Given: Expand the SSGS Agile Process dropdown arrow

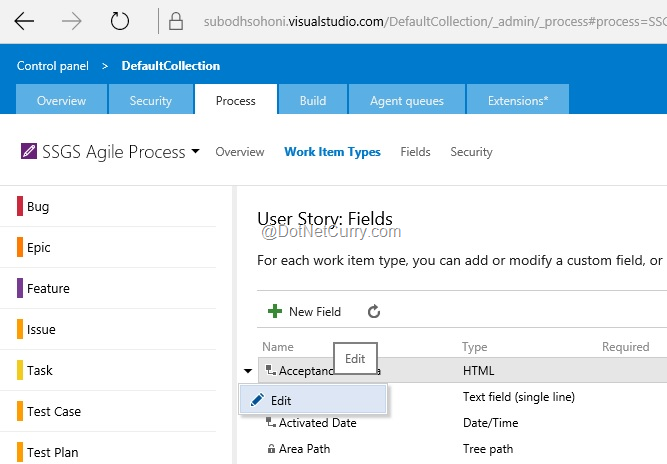Looking at the screenshot, I should click(195, 151).
